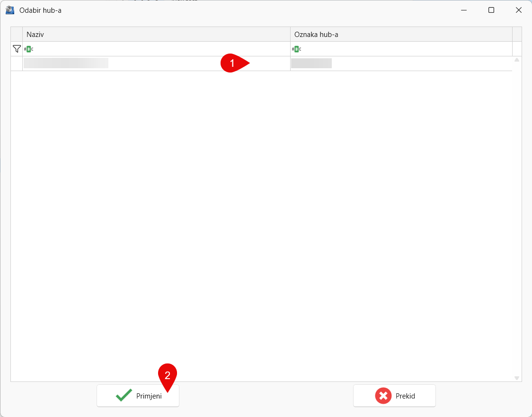Click the filter funnel icon

point(17,48)
